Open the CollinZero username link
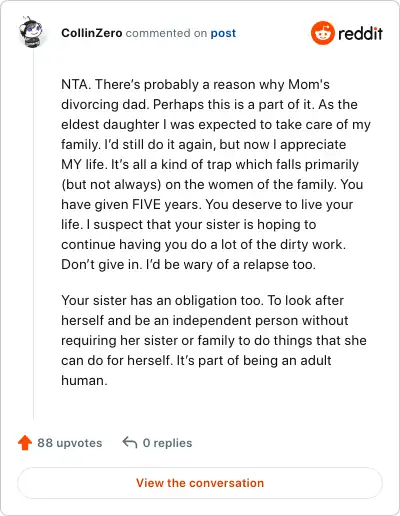This screenshot has height=516, width=400. [x=92, y=33]
